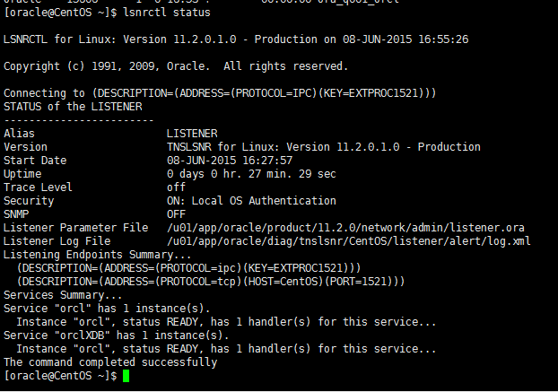Click the 'Security' label

tap(29, 201)
